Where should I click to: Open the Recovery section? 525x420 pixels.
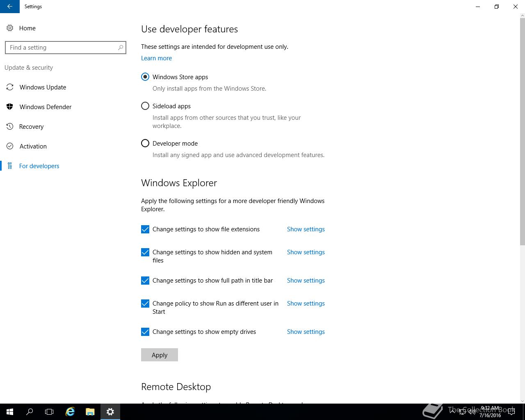31,126
